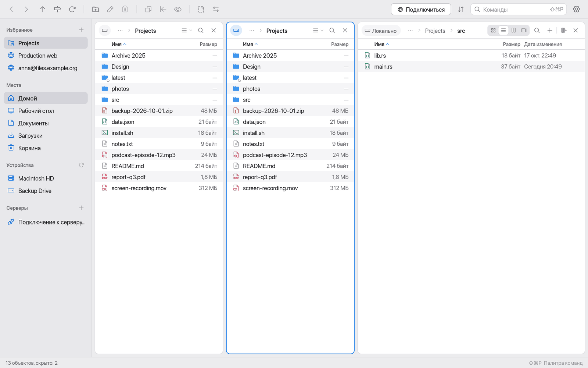588x368 pixels.
Task: Click the swap panes double-arrow icon
Action: [216, 10]
